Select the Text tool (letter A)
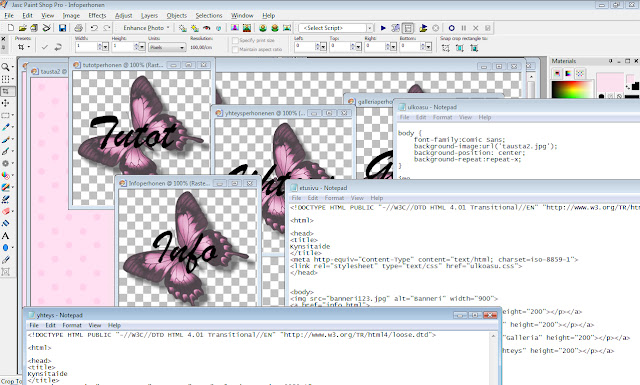This screenshot has height=385, width=640. 6,236
